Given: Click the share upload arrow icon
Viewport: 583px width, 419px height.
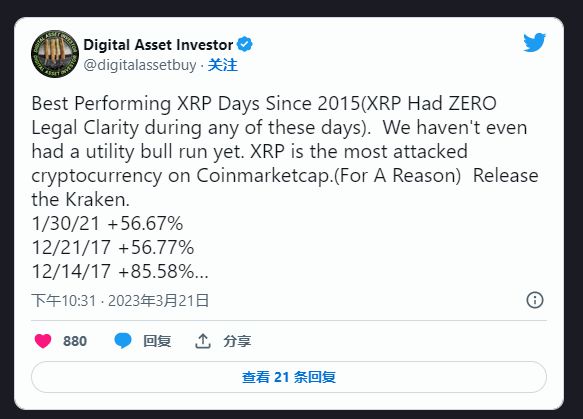Looking at the screenshot, I should (x=203, y=341).
